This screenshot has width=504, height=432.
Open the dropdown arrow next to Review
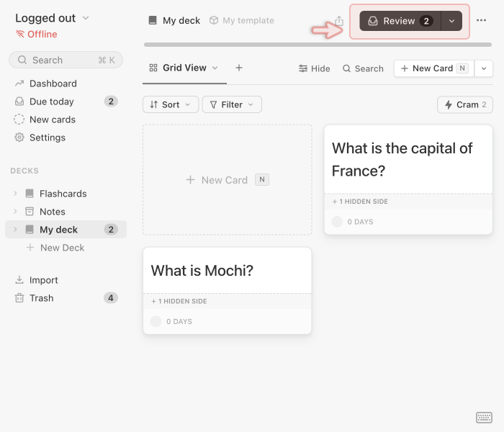[x=451, y=21]
